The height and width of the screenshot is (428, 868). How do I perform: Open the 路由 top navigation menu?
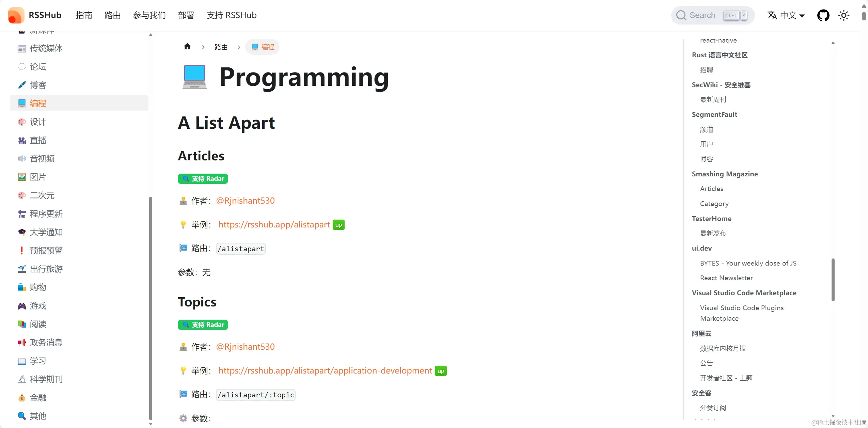[112, 15]
